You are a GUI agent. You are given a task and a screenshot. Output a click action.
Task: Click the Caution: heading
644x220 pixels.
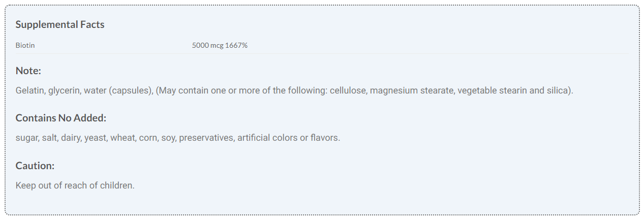pyautogui.click(x=35, y=166)
